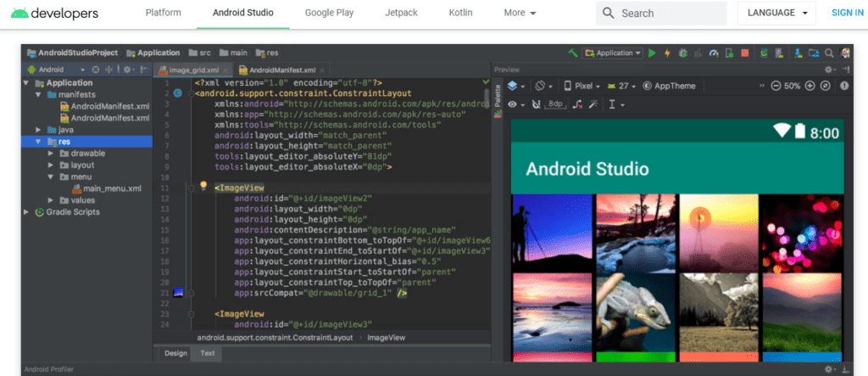868x376 pixels.
Task: Open the AVD Manager icon
Action: click(x=780, y=53)
